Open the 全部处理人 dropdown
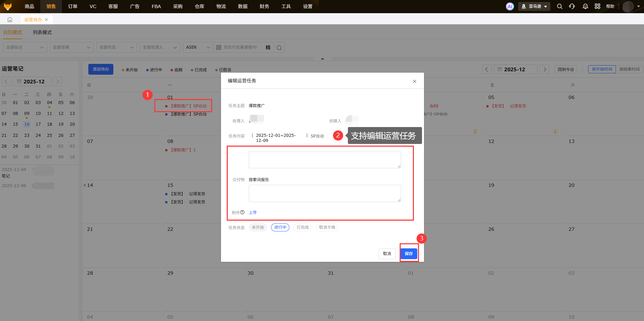The height and width of the screenshot is (321, 644). click(x=160, y=47)
